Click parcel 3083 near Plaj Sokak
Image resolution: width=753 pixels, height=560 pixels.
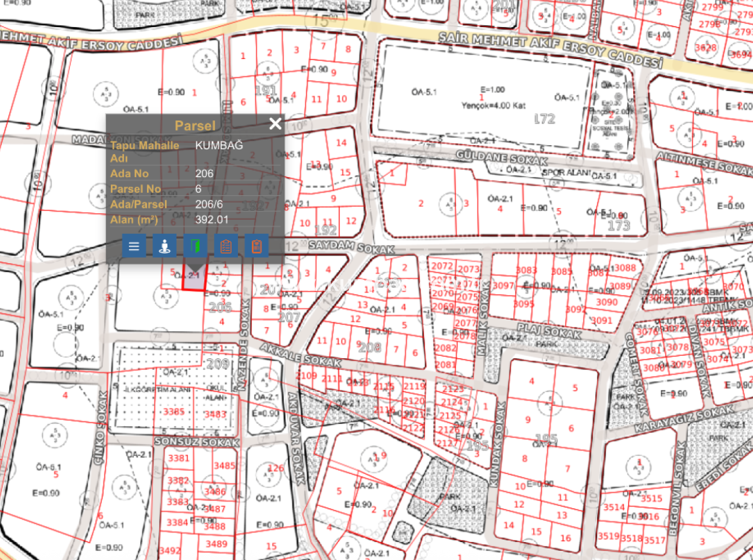tap(526, 271)
